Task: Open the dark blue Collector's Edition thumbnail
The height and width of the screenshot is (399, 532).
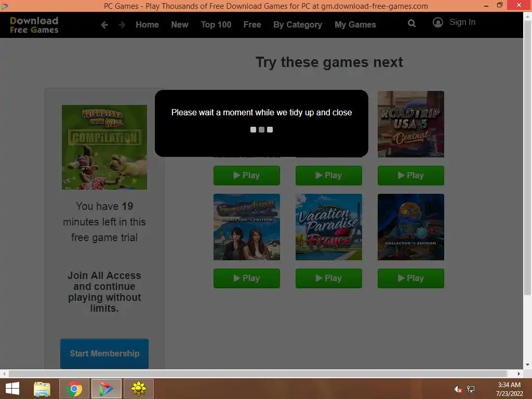Action: 411,227
